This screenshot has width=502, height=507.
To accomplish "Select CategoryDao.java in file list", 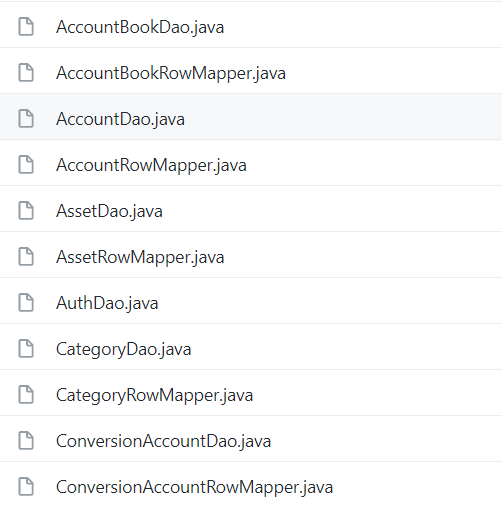I will (x=124, y=349).
